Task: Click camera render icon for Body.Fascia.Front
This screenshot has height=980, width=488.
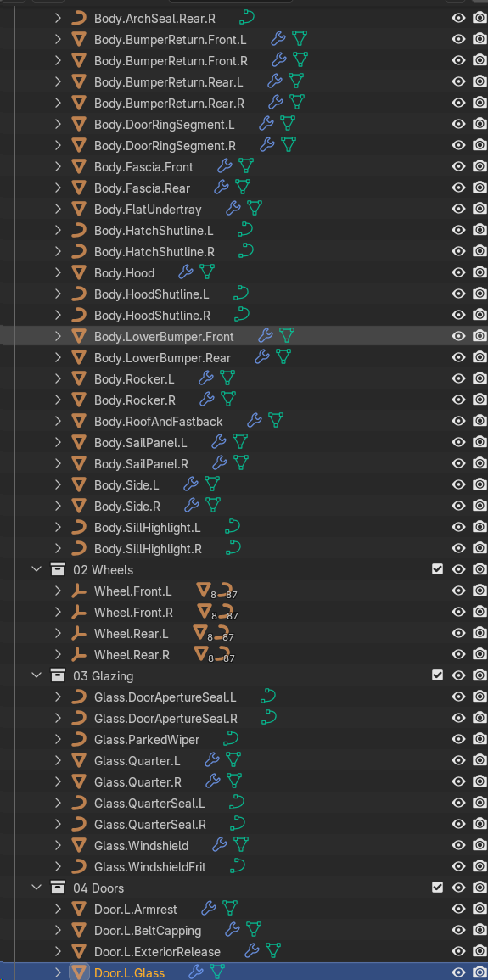Action: (480, 166)
